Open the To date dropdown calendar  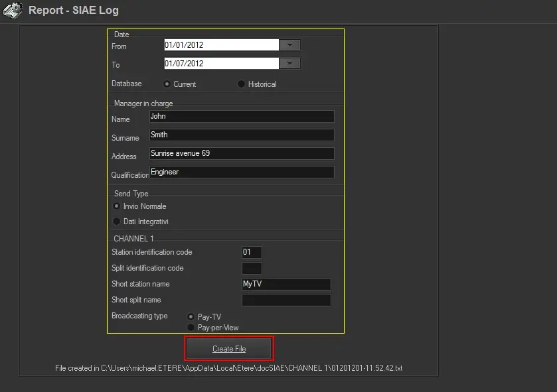(x=289, y=64)
